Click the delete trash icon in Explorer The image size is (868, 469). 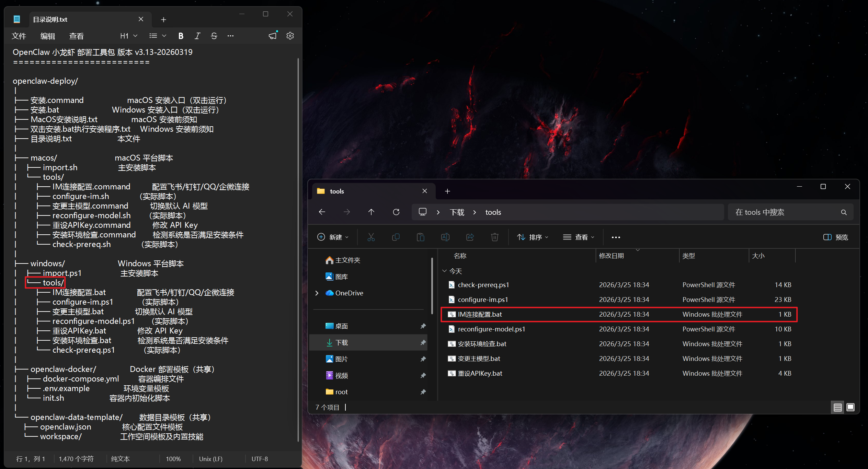(494, 237)
